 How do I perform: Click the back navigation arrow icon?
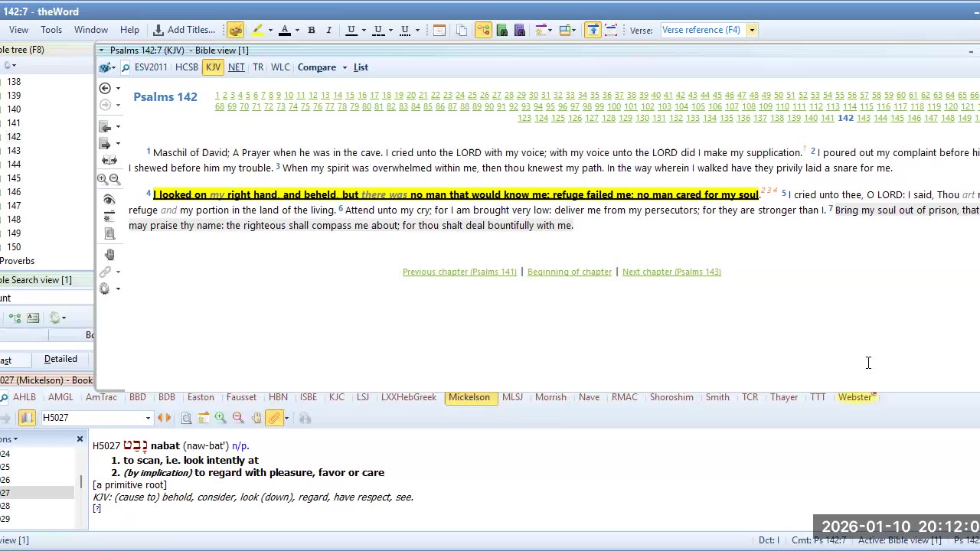pyautogui.click(x=106, y=88)
